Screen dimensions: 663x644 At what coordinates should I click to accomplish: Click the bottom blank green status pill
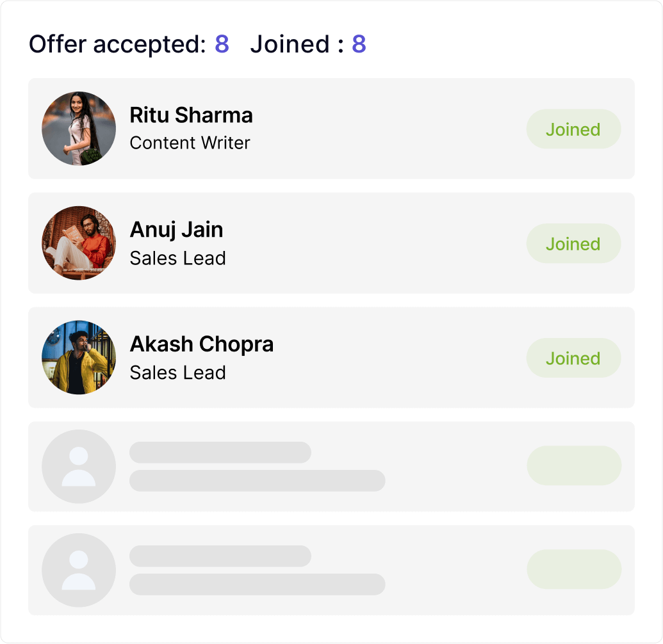(x=574, y=569)
